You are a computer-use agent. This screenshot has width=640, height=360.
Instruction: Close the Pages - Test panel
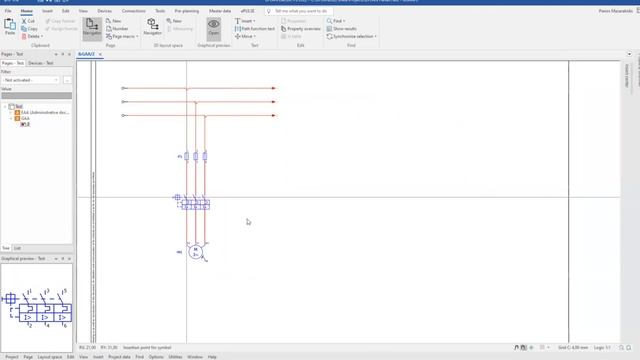[69, 54]
